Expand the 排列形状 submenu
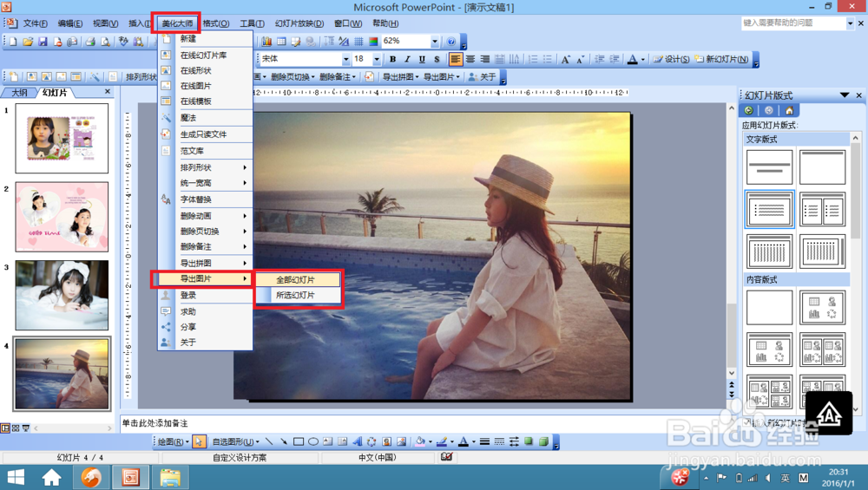868x490 pixels. pos(206,167)
